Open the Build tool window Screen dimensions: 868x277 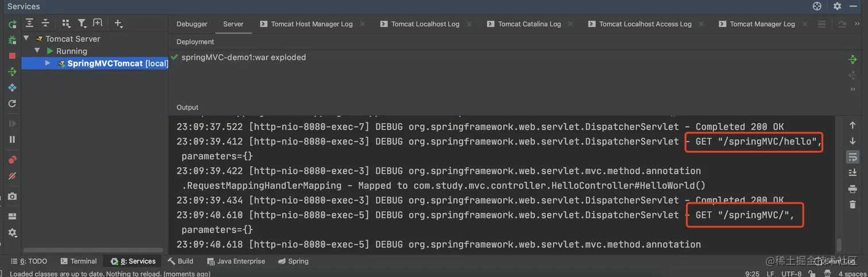(x=180, y=261)
